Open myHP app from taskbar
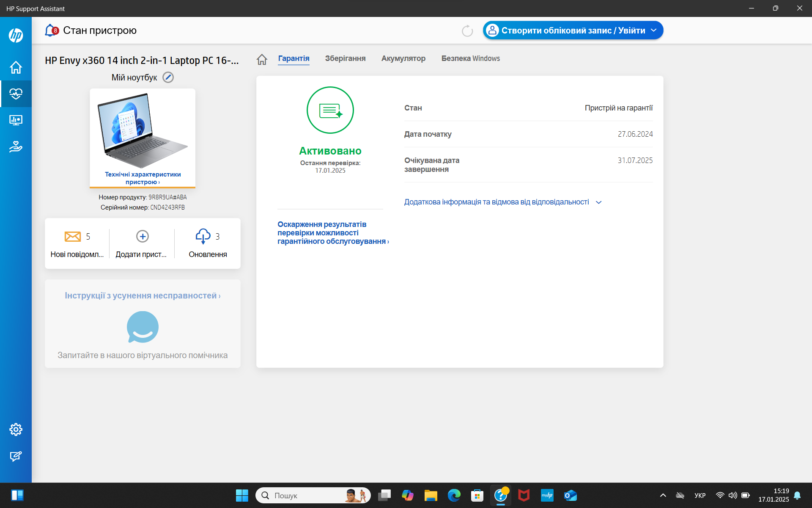The width and height of the screenshot is (812, 508). [x=547, y=495]
